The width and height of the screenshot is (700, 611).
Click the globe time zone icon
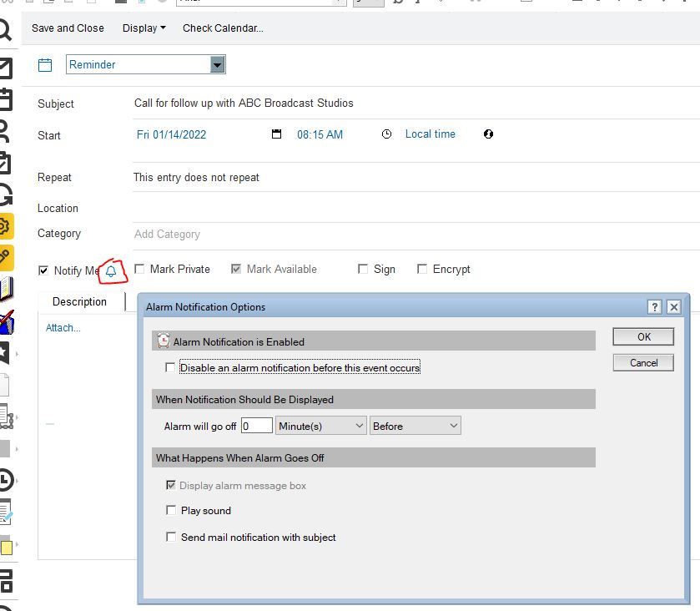tap(489, 134)
